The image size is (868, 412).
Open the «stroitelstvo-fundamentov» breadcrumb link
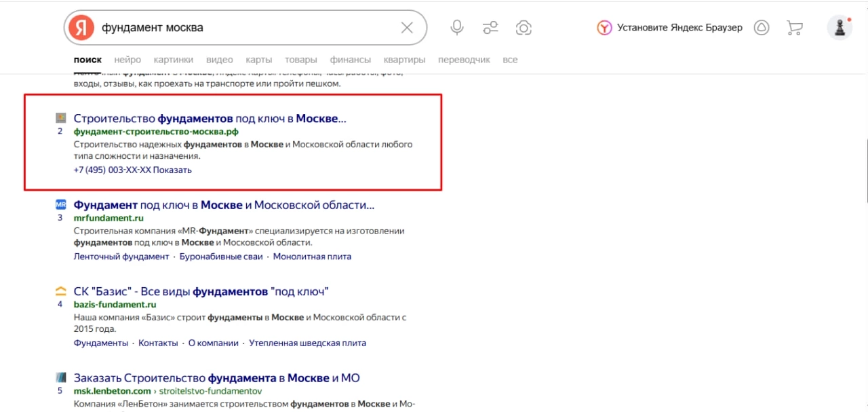[212, 391]
